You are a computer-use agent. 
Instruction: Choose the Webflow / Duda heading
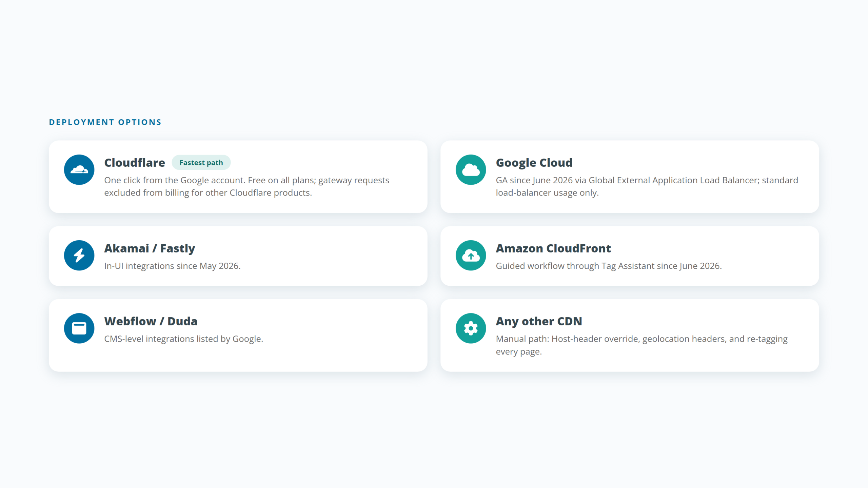[151, 321]
